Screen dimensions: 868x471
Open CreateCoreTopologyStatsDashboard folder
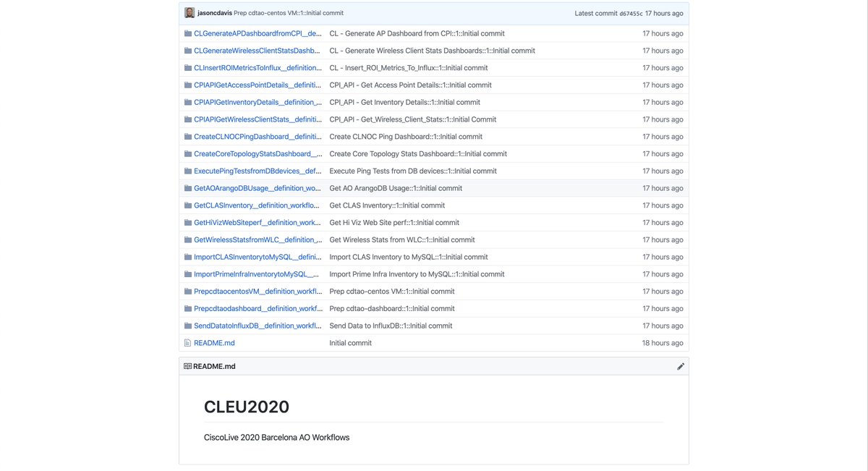pyautogui.click(x=258, y=153)
